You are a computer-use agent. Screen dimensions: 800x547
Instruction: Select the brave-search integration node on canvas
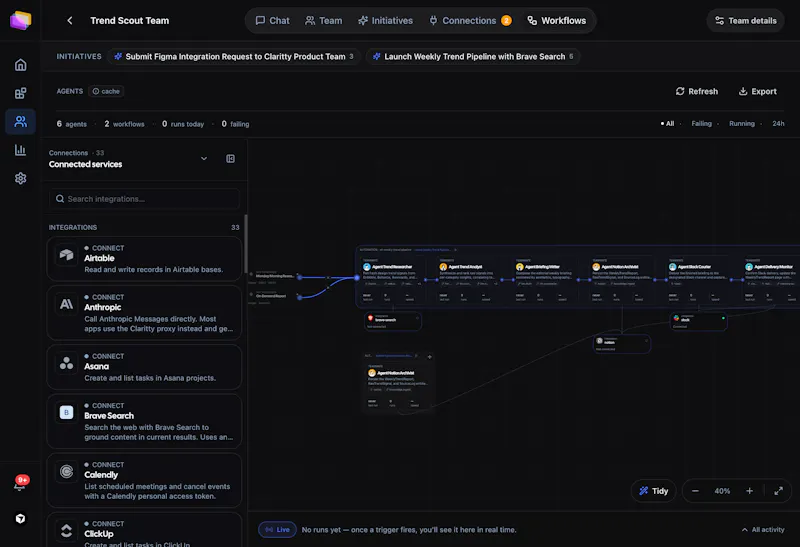pos(393,321)
